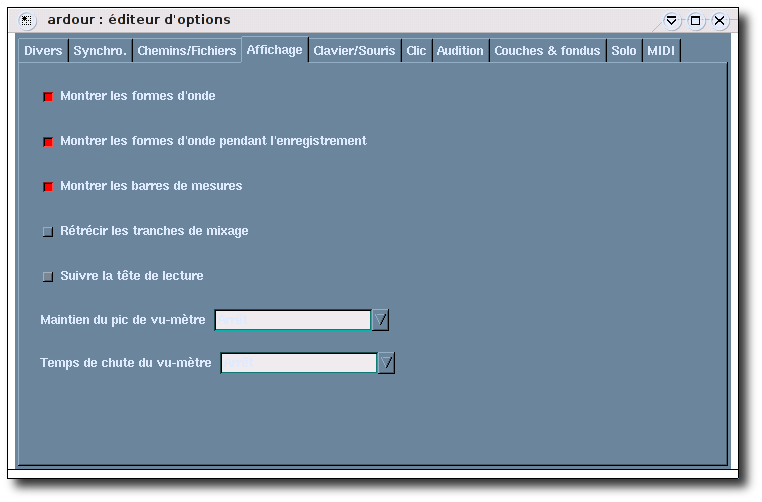Toggle waveforms pendant l'enregistrement checkbox
Image resolution: width=762 pixels, height=502 pixels.
48,141
